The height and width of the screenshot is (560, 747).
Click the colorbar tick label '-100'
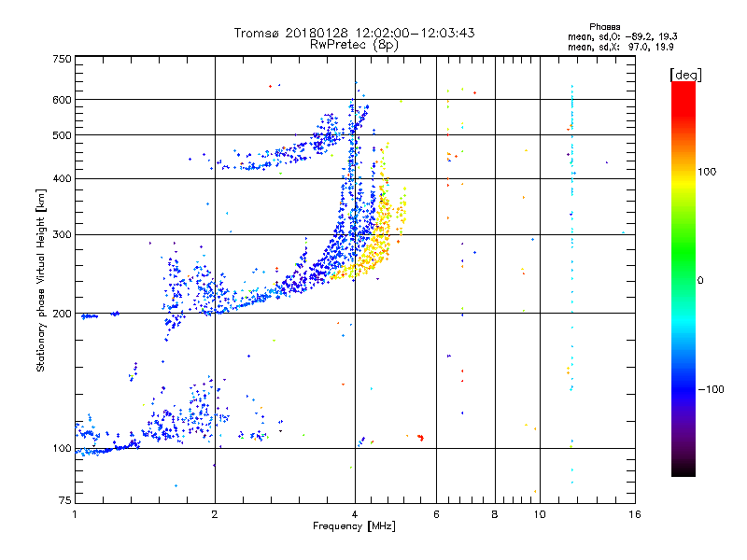[x=712, y=389]
